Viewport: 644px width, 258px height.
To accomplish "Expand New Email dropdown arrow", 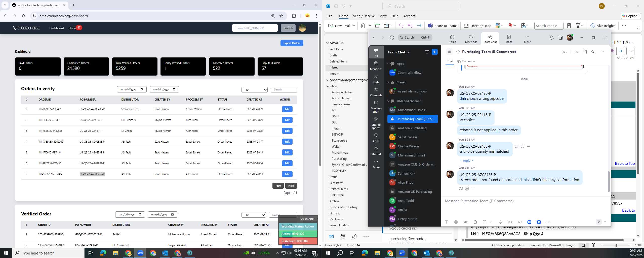I will [354, 26].
